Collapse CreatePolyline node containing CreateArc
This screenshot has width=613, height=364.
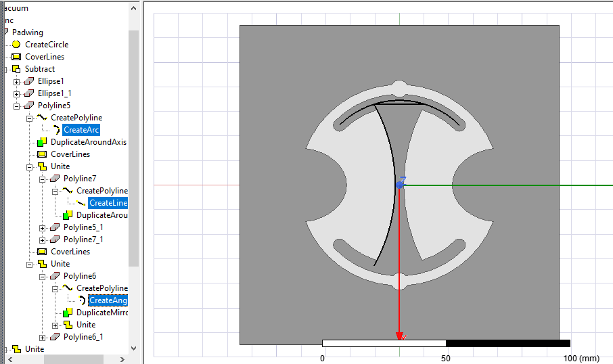click(29, 118)
